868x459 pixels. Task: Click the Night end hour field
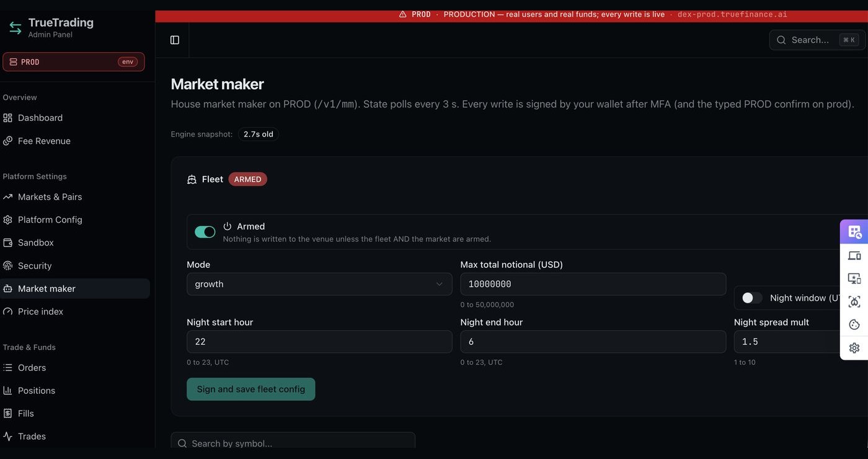click(x=593, y=342)
